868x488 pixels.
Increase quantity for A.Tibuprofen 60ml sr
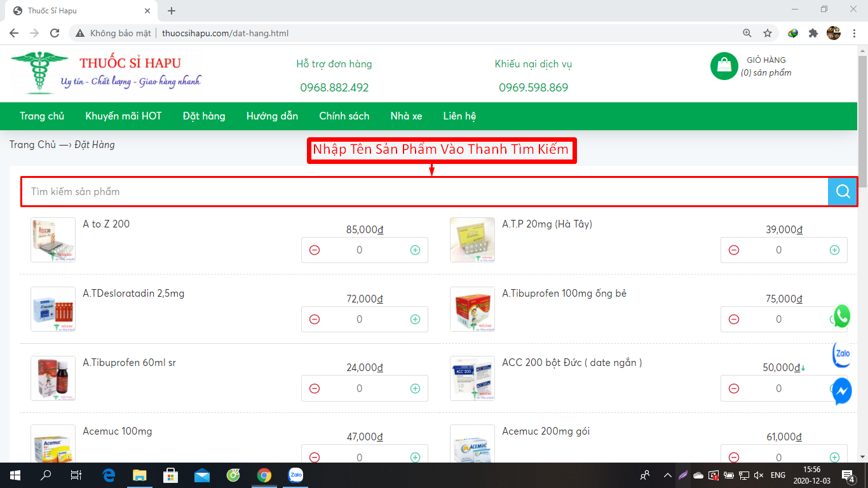pyautogui.click(x=415, y=388)
